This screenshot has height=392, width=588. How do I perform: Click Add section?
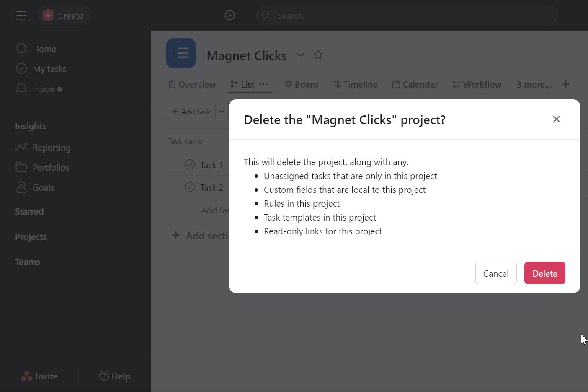[x=200, y=236]
